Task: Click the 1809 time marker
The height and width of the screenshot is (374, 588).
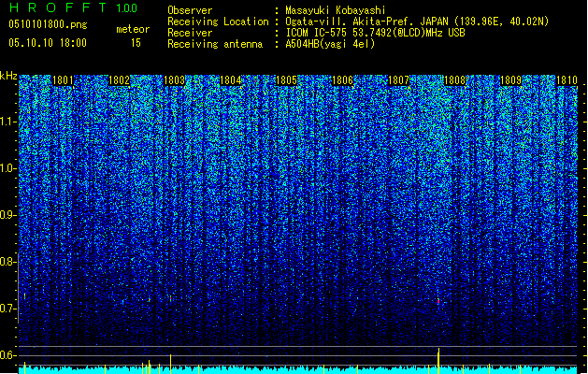Action: pyautogui.click(x=510, y=80)
